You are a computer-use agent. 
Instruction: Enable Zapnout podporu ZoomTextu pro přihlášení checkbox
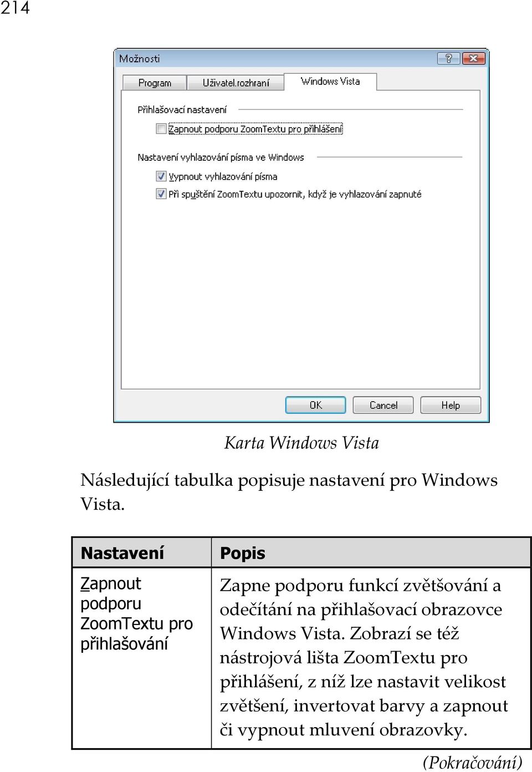click(x=161, y=129)
